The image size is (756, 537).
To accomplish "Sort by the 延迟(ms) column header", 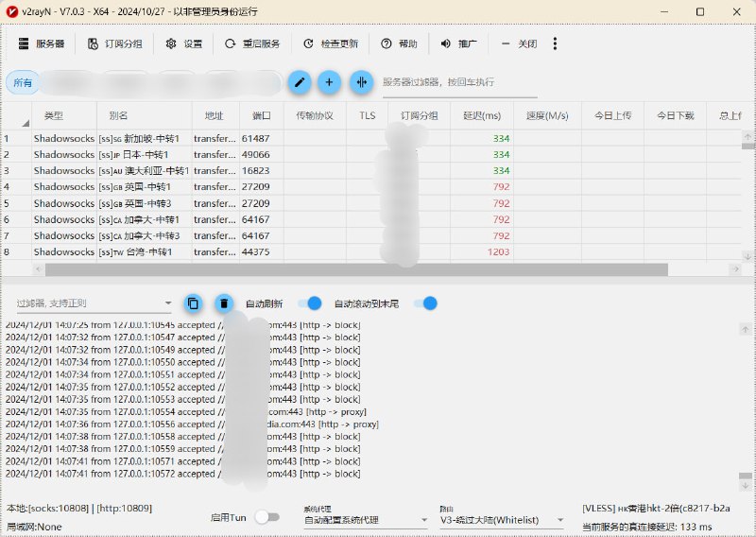I will pos(482,115).
